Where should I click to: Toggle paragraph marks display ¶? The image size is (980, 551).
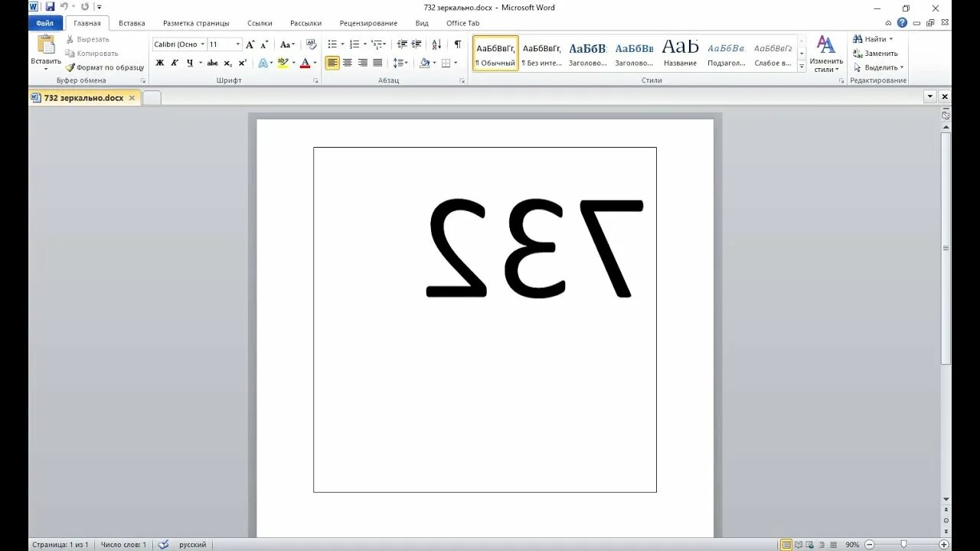(457, 44)
